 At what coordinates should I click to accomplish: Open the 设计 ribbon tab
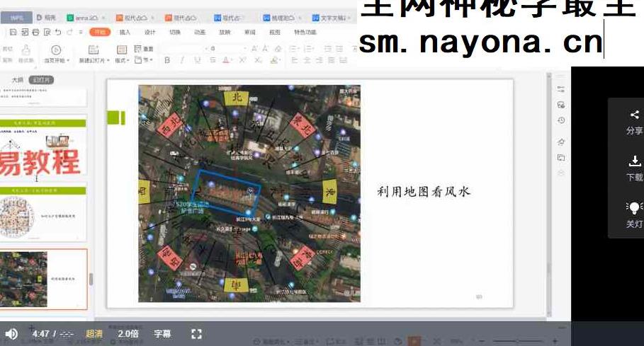(150, 32)
